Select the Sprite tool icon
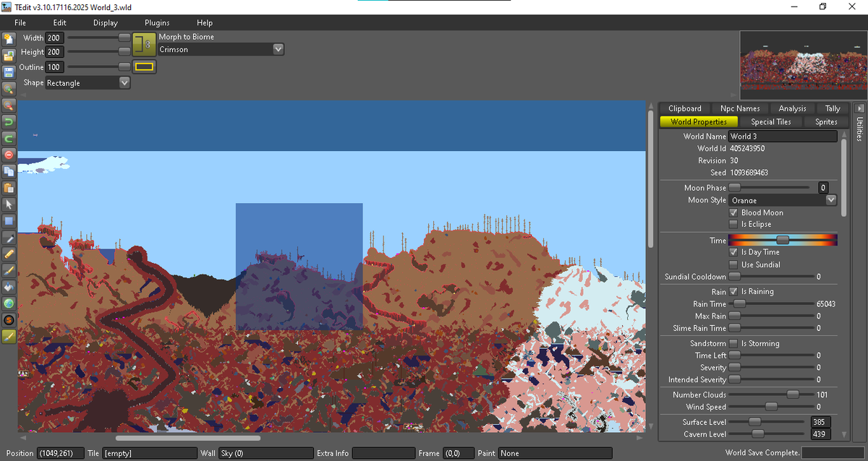The width and height of the screenshot is (868, 461). [9, 320]
